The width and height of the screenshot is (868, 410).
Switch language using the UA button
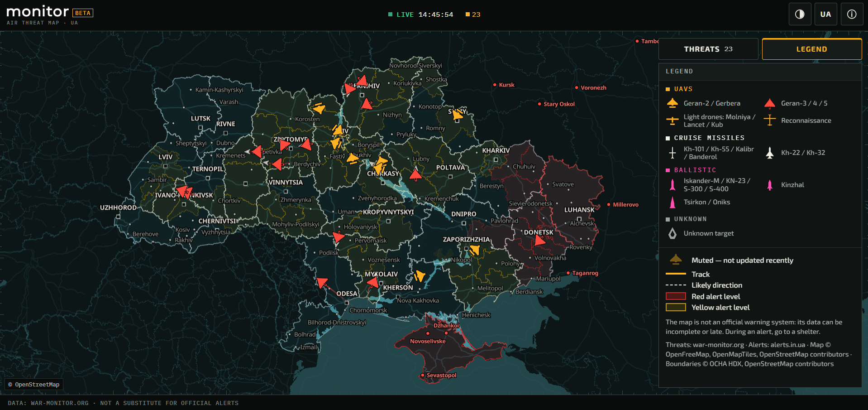[x=825, y=14]
